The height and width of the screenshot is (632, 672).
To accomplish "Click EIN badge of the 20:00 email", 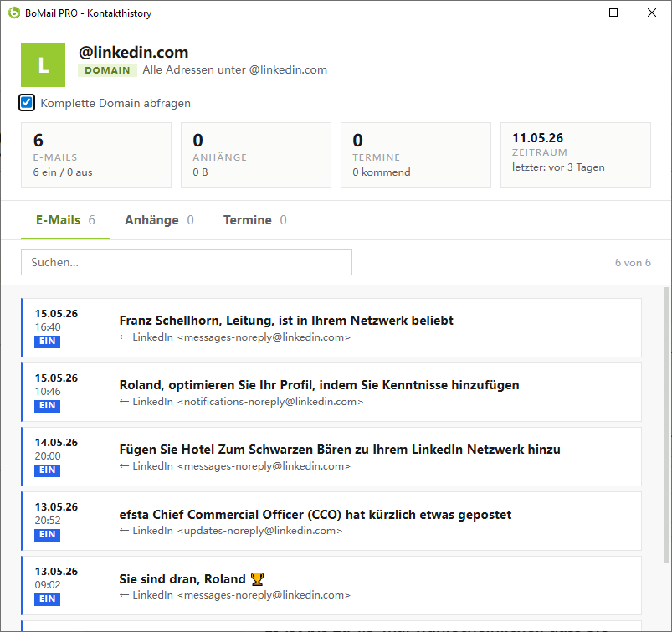I will tap(47, 470).
